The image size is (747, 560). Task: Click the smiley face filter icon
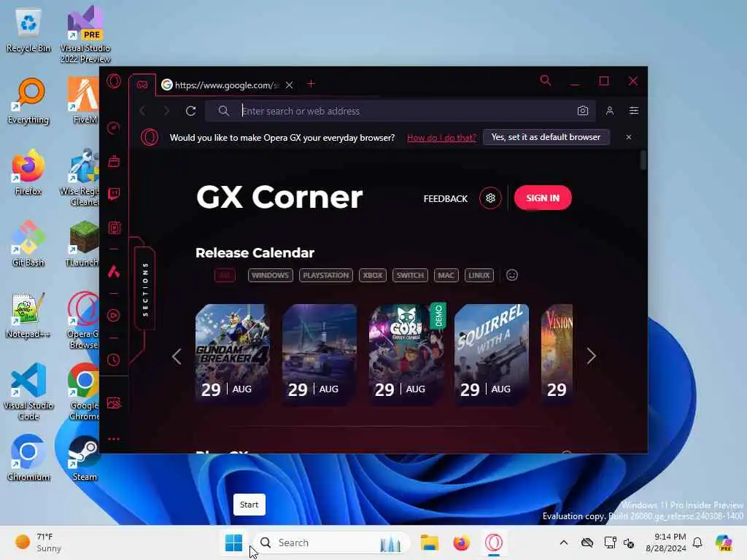pyautogui.click(x=511, y=275)
